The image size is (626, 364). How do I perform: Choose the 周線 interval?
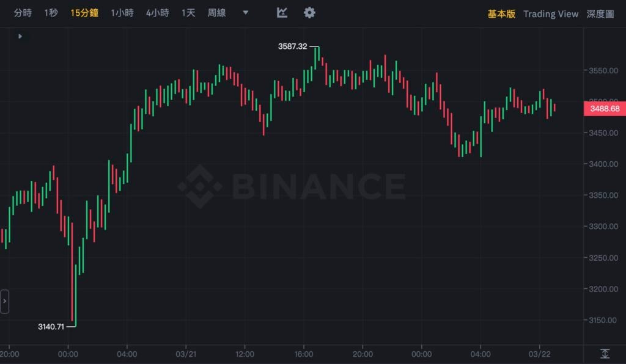pyautogui.click(x=216, y=13)
